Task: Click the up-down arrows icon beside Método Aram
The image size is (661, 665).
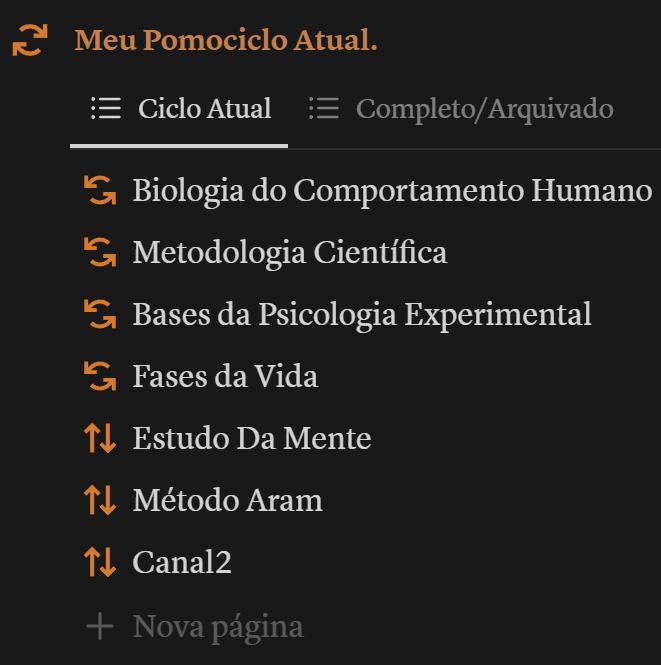Action: click(x=100, y=500)
